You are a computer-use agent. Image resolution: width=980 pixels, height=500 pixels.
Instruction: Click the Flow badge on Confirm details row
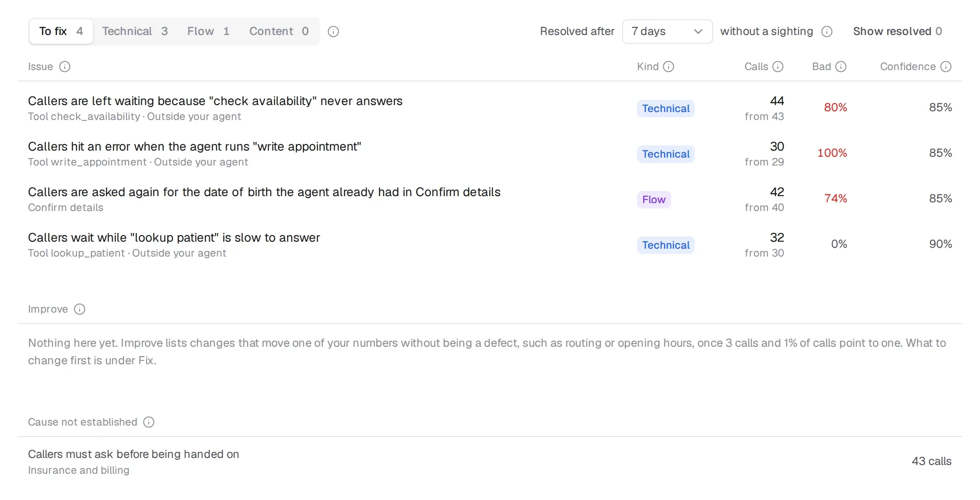click(654, 200)
